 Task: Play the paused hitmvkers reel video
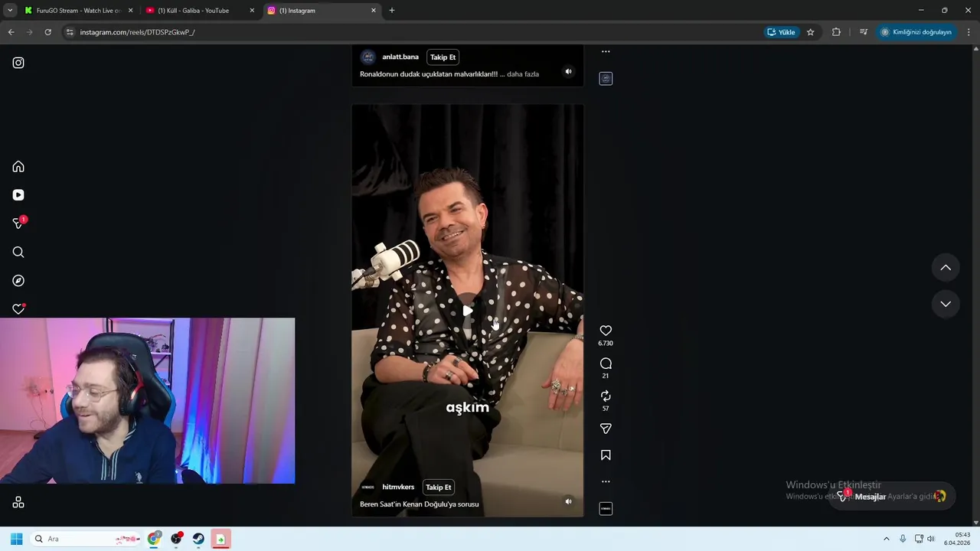(467, 311)
